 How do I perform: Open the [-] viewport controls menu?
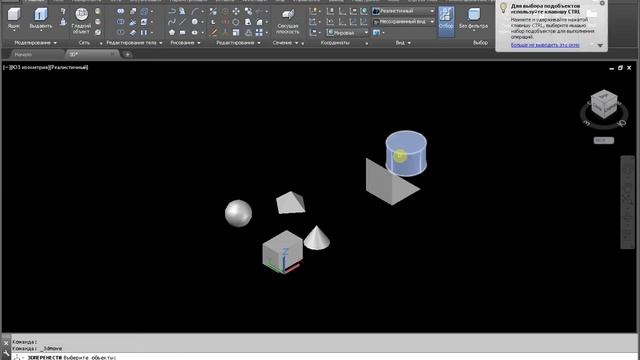point(5,67)
